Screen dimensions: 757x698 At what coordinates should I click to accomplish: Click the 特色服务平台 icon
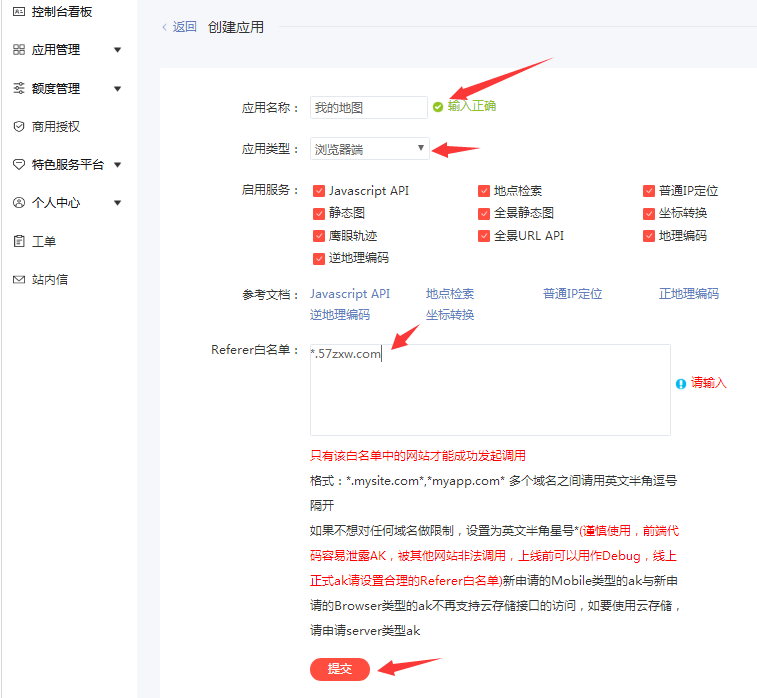(x=18, y=164)
